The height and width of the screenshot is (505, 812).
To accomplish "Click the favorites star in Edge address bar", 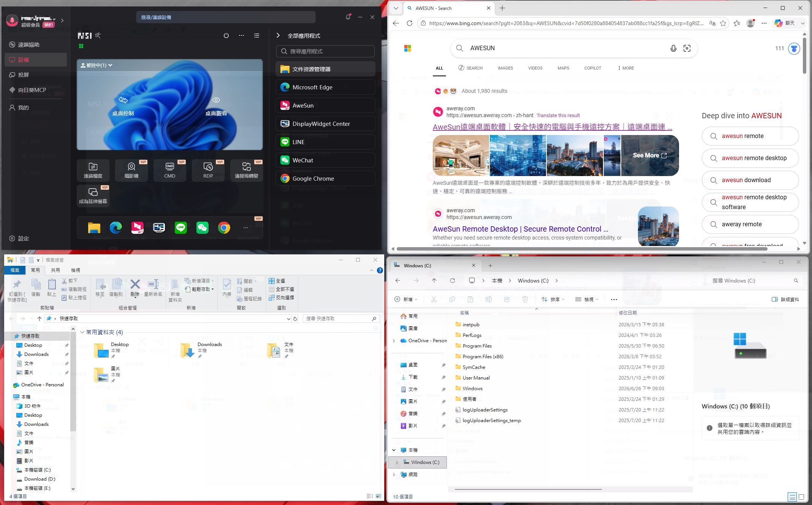I will pos(723,23).
